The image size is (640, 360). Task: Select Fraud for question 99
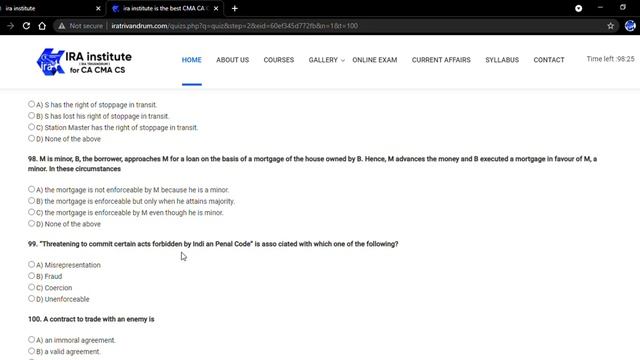[31, 276]
